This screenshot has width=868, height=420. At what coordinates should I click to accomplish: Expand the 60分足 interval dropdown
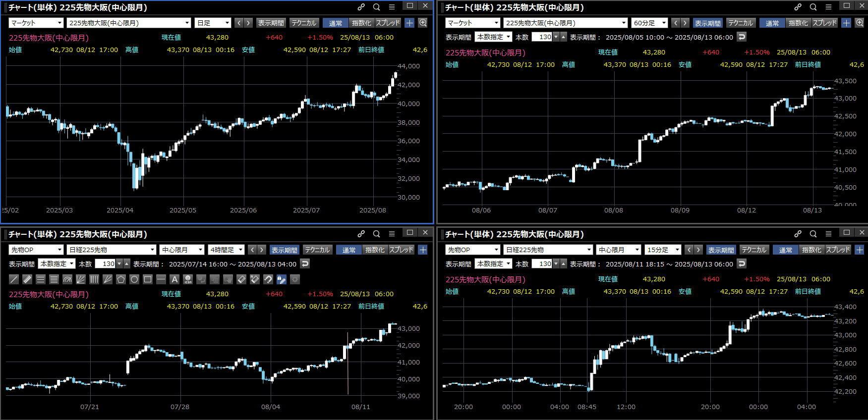pyautogui.click(x=649, y=23)
